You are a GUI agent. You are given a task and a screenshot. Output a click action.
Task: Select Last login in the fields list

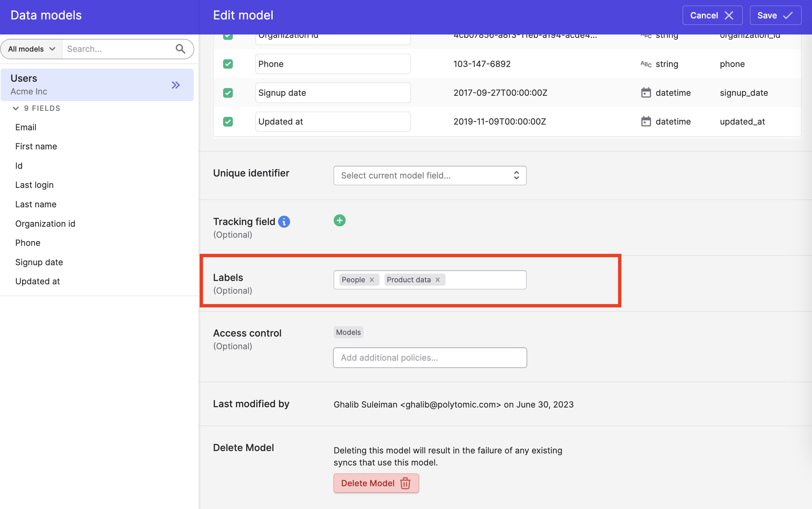point(35,185)
